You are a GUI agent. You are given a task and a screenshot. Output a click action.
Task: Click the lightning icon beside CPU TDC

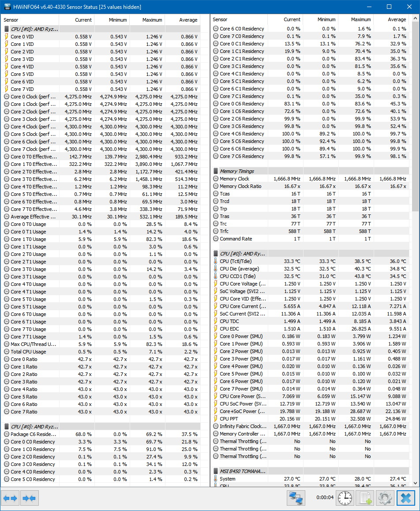215,321
